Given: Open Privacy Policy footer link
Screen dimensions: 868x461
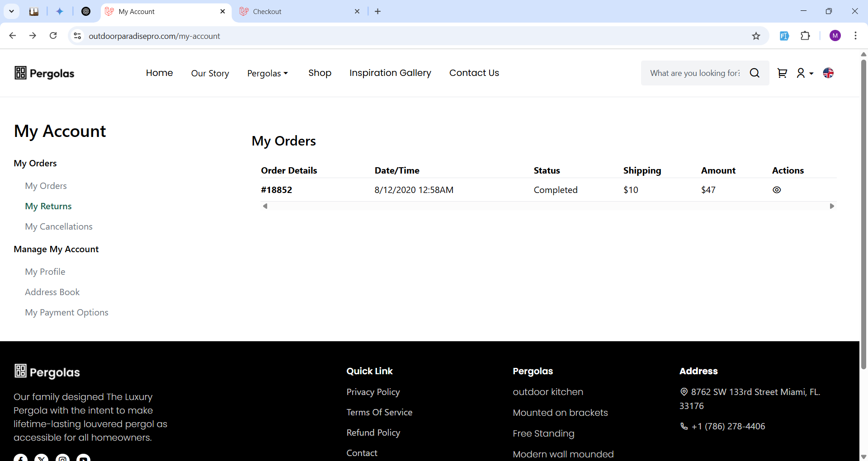Looking at the screenshot, I should point(373,392).
